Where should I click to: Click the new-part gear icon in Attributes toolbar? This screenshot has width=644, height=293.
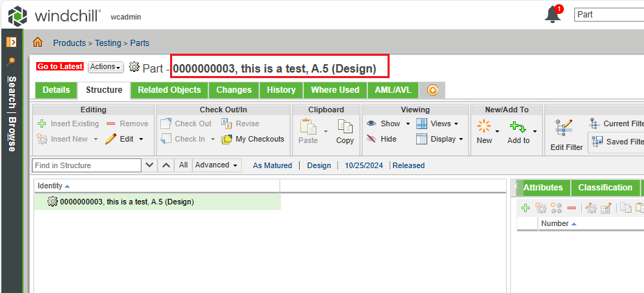click(541, 208)
